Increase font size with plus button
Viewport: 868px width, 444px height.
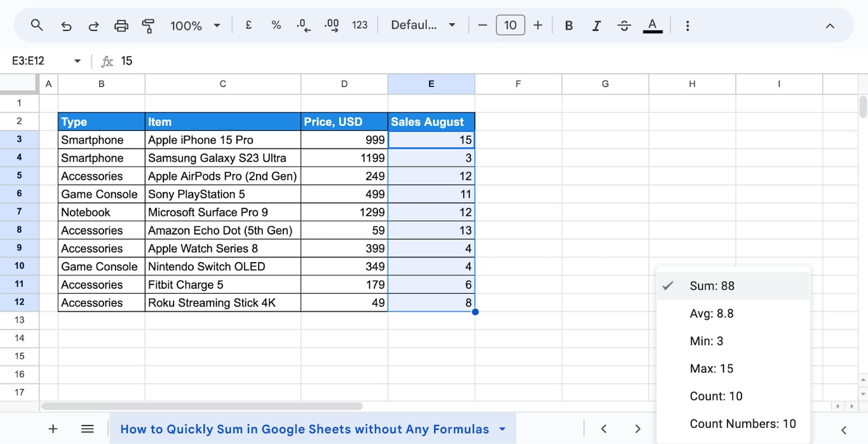tap(538, 25)
